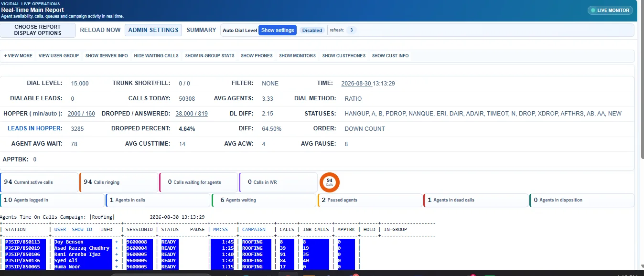Select Calls in IVR card

(278, 182)
